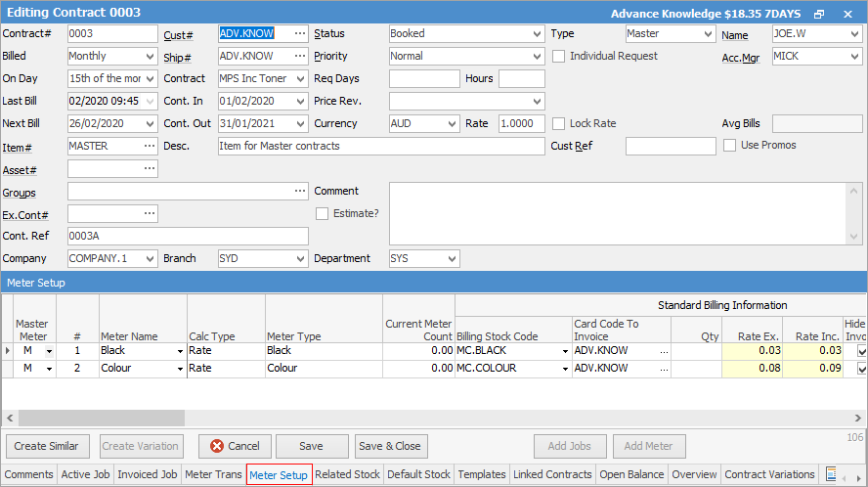Viewport: 868px width, 487px height.
Task: Open the Item# search ellipsis button
Action: click(x=149, y=146)
